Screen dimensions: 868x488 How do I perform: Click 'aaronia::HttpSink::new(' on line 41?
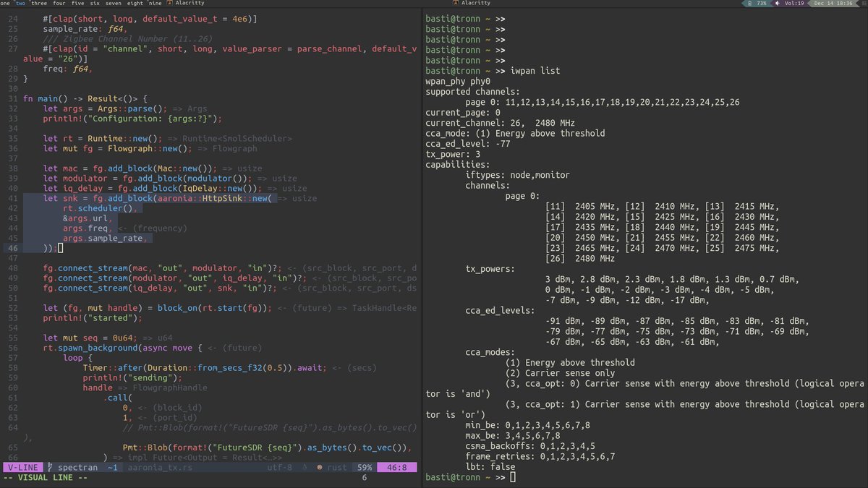(213, 200)
